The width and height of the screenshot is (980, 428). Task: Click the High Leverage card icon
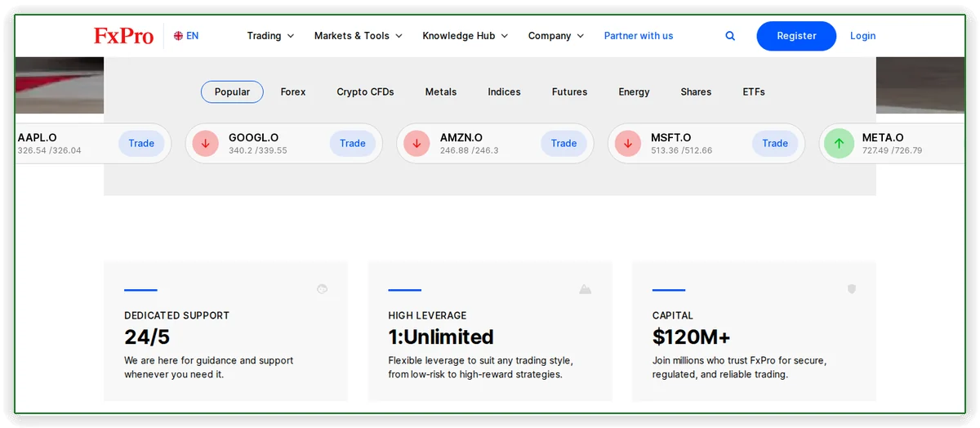585,289
